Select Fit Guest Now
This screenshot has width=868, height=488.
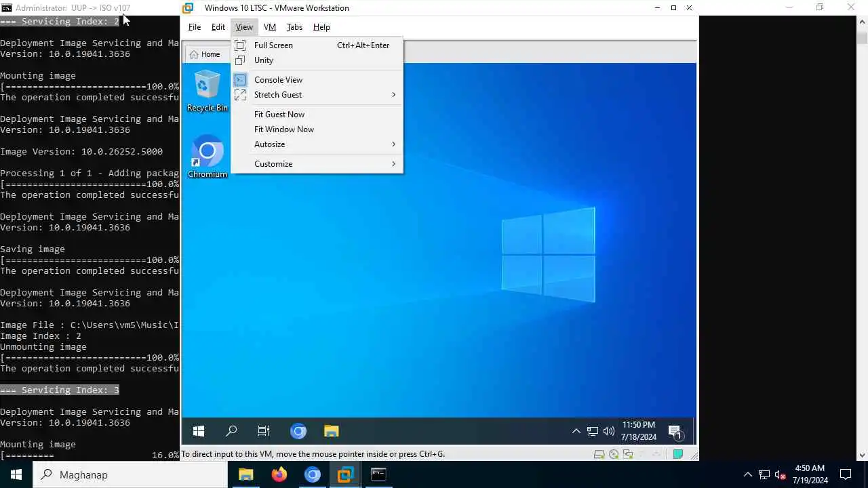317,115
